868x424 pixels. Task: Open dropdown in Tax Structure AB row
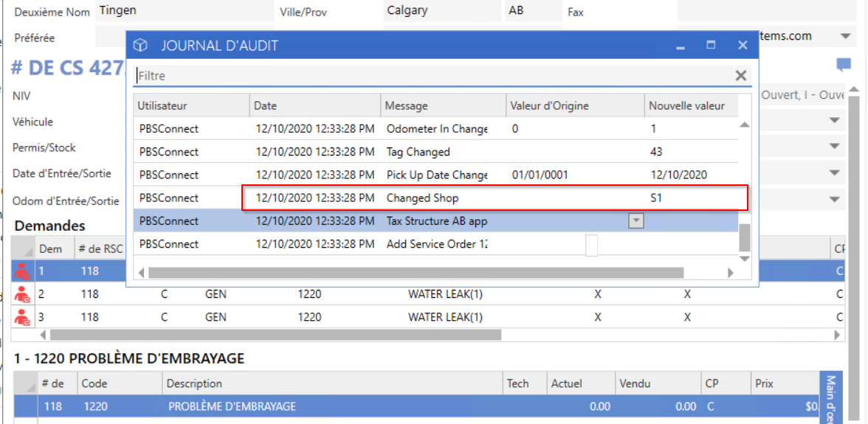pos(636,220)
